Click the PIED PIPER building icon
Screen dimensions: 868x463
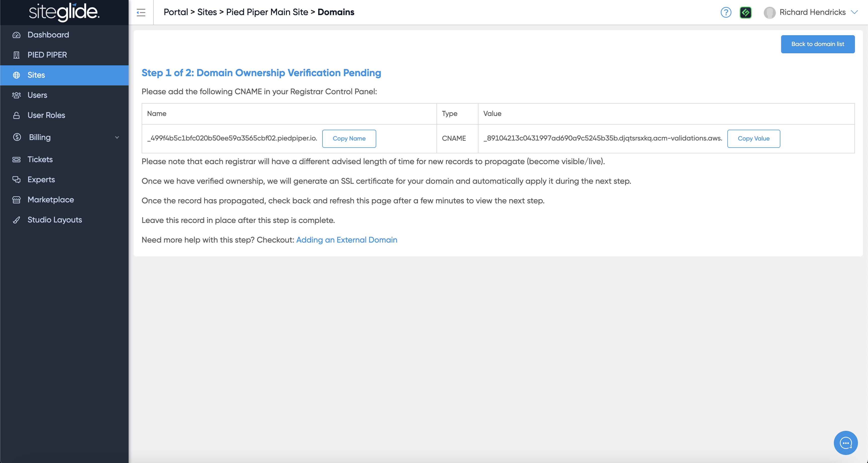[x=16, y=55]
